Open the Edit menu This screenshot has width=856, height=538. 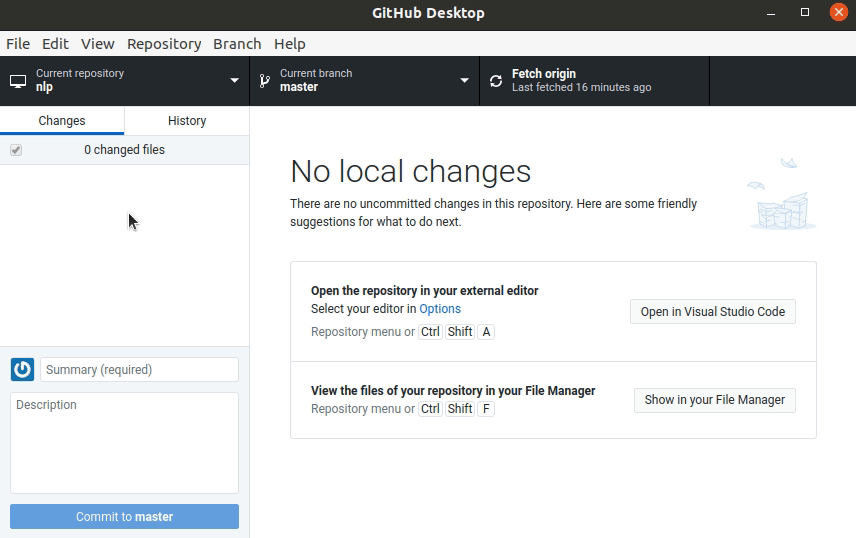click(55, 44)
